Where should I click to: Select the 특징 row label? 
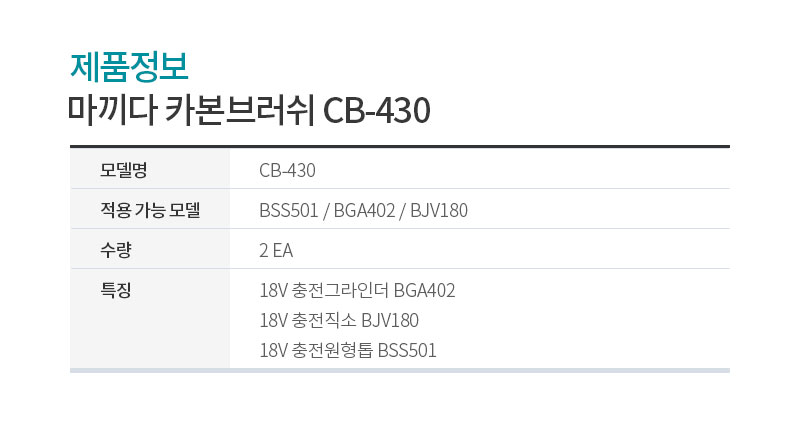click(x=116, y=290)
